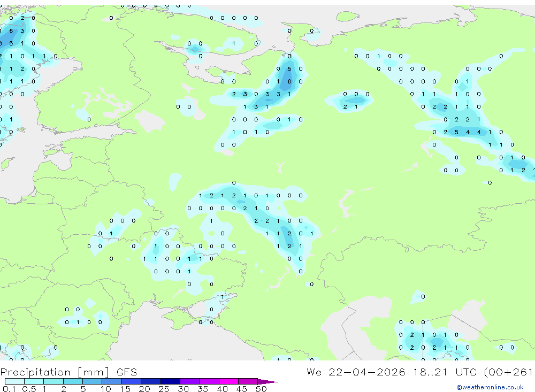The width and height of the screenshot is (535, 392).
Task: Click the legend swatch between 0.5 and 1
Action: click(x=34, y=381)
